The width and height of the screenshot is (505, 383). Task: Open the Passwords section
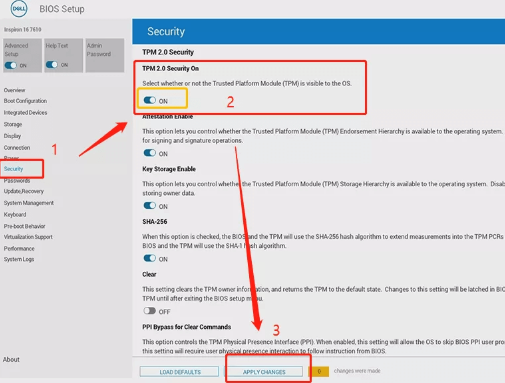(17, 181)
